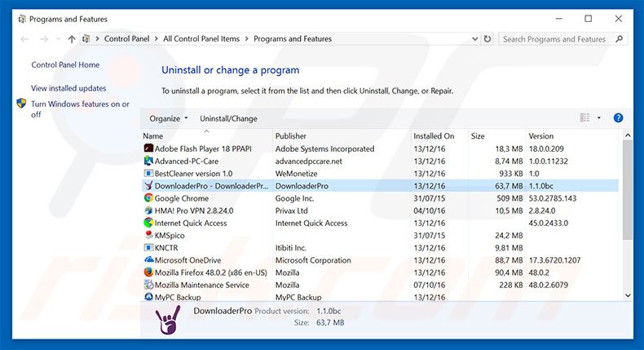
Task: Expand the chevron after All Control Panel Items
Action: pyautogui.click(x=246, y=38)
